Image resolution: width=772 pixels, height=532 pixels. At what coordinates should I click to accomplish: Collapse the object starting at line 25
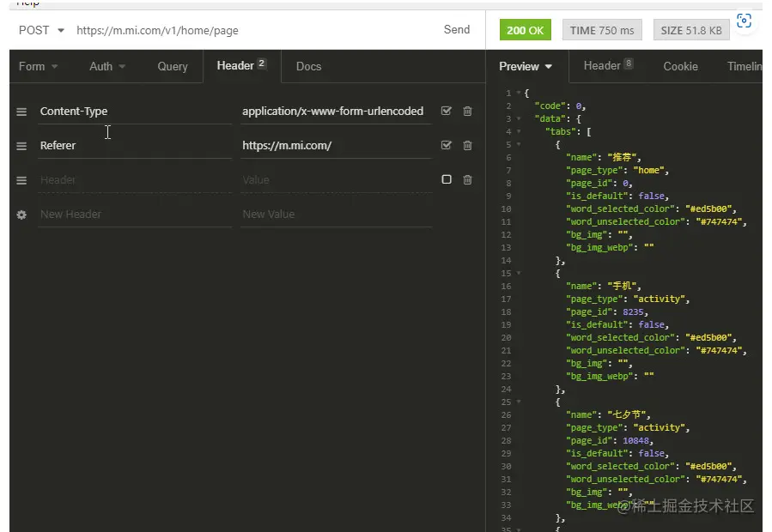coord(519,402)
